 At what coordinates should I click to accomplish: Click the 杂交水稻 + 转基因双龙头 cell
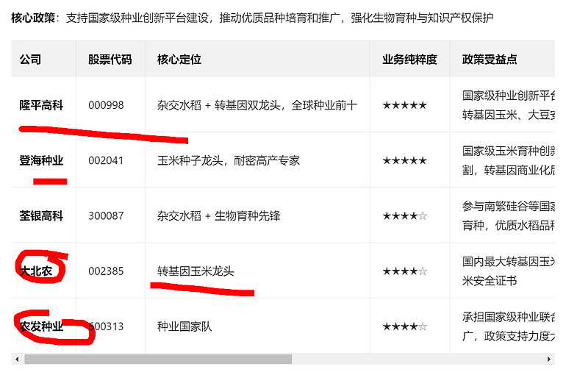pos(257,105)
